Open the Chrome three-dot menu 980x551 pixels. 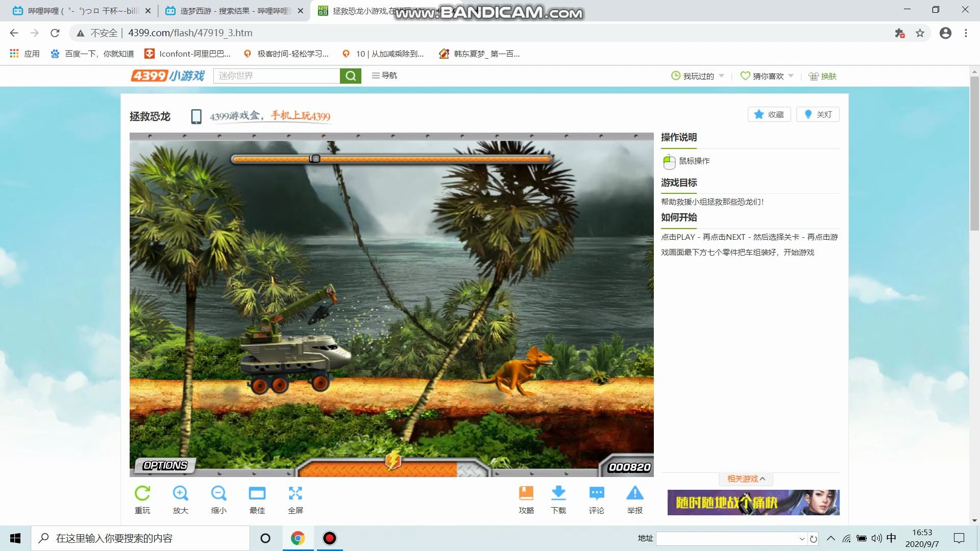point(966,33)
